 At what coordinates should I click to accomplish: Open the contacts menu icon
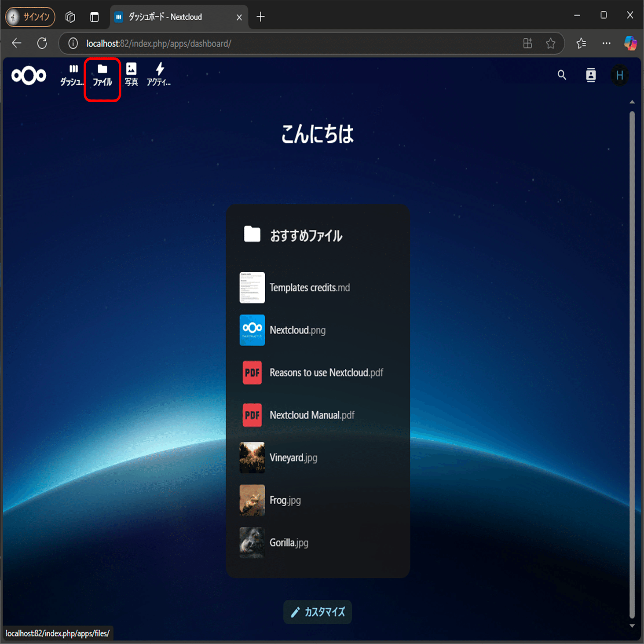click(x=591, y=75)
